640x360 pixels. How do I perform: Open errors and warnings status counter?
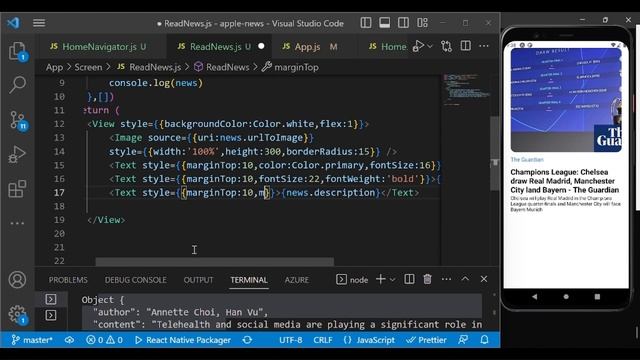(x=104, y=340)
